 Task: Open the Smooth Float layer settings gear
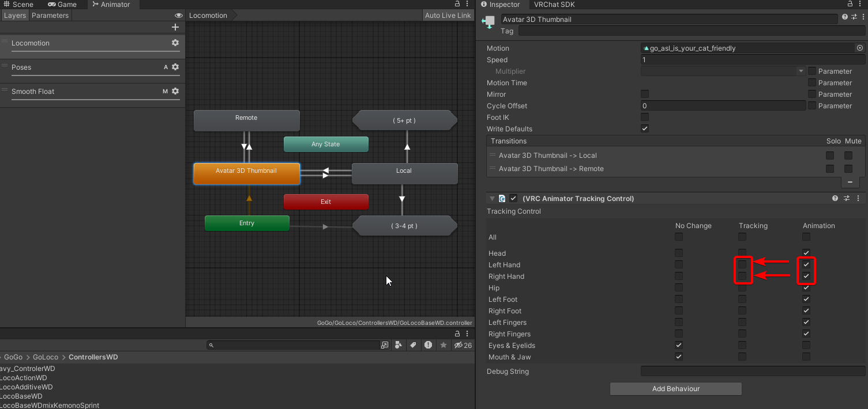175,91
